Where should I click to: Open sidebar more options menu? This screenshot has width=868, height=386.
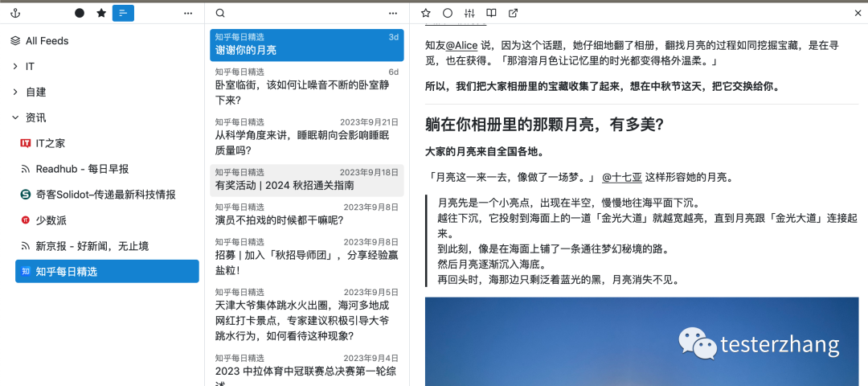[188, 14]
